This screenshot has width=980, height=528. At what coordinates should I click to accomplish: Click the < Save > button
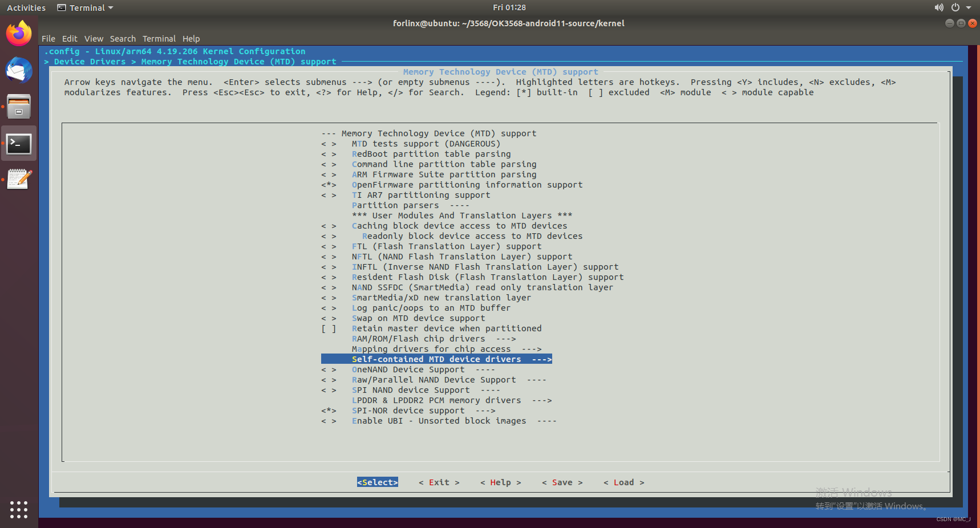pos(562,482)
